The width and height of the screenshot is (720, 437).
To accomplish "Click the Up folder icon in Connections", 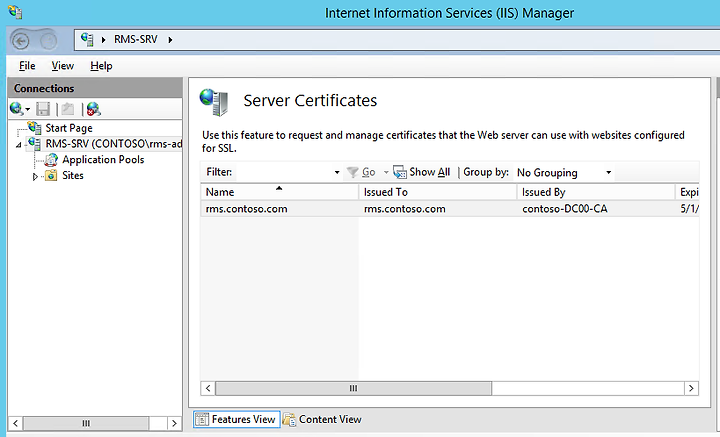I will click(x=68, y=109).
